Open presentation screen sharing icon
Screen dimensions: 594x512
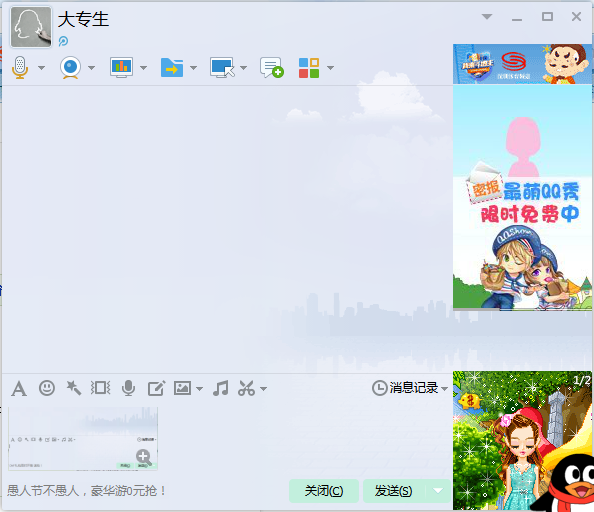click(x=121, y=68)
